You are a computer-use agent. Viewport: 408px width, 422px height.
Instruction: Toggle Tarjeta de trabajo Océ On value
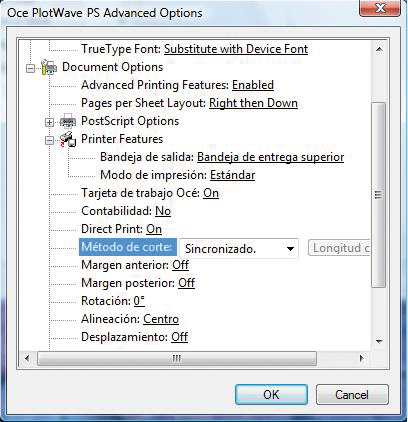[211, 193]
